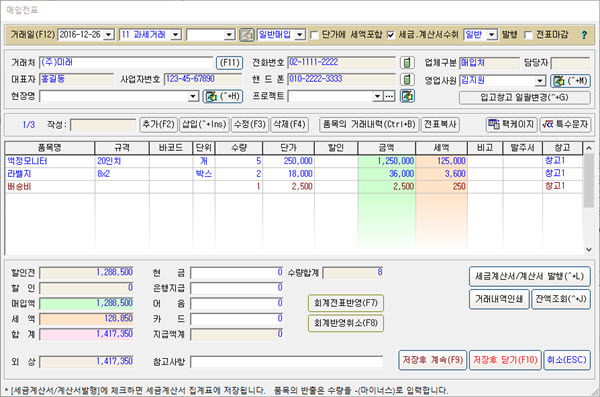Click the 어음 input field
Viewport: 600px width, 397px height.
pos(236,304)
